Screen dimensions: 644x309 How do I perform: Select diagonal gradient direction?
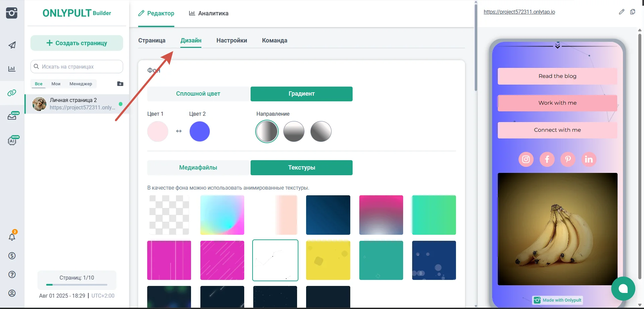pos(321,131)
